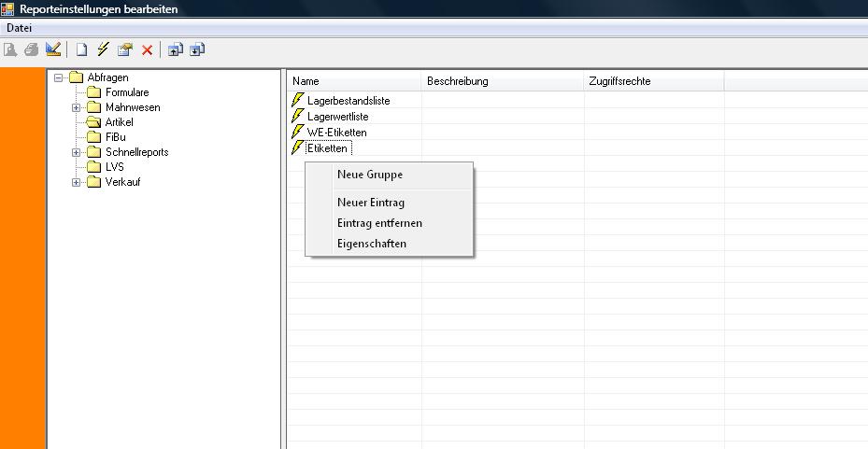
Task: Select Neuer Eintrag in the context menu
Action: coord(370,203)
